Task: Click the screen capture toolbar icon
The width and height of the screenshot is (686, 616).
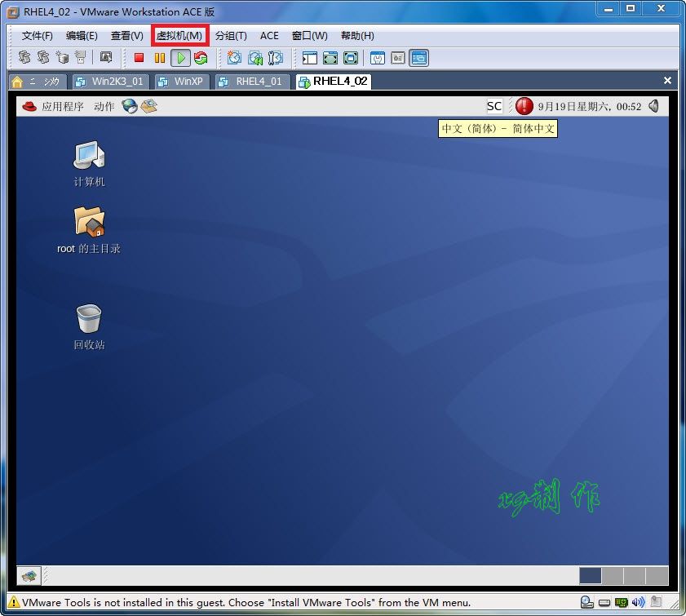Action: click(x=106, y=57)
